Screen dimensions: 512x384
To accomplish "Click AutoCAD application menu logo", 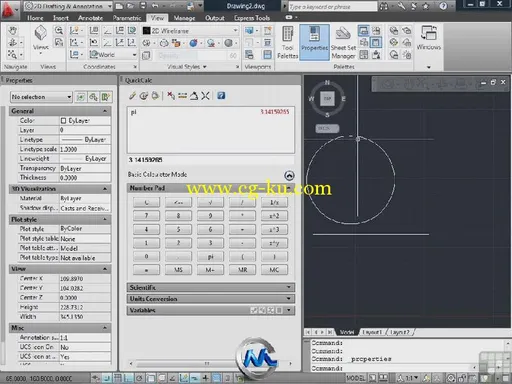I will 9,10.
